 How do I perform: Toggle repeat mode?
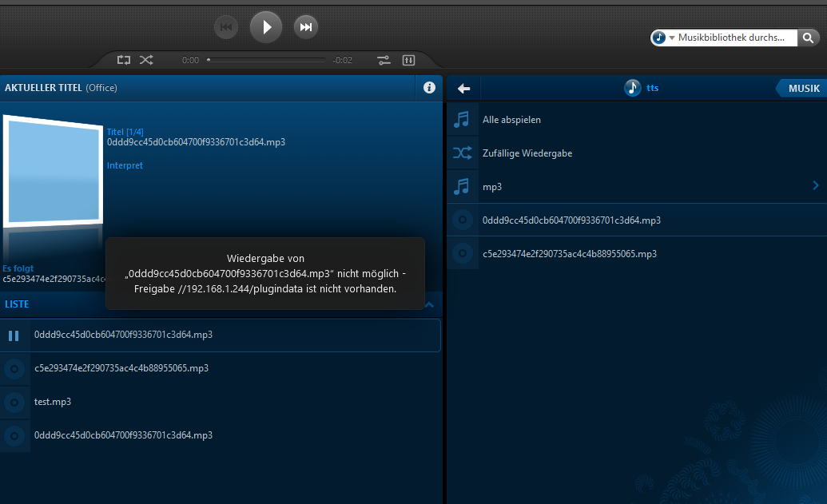coord(123,60)
